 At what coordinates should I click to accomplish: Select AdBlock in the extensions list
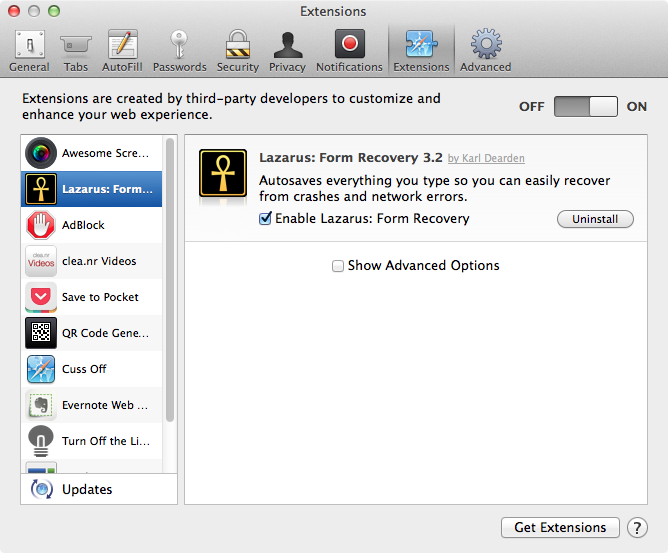point(91,225)
